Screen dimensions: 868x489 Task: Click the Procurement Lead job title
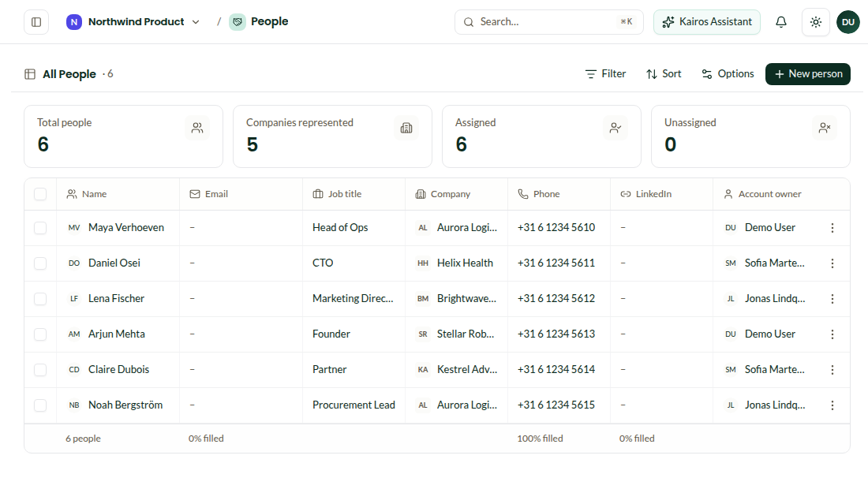tap(354, 405)
